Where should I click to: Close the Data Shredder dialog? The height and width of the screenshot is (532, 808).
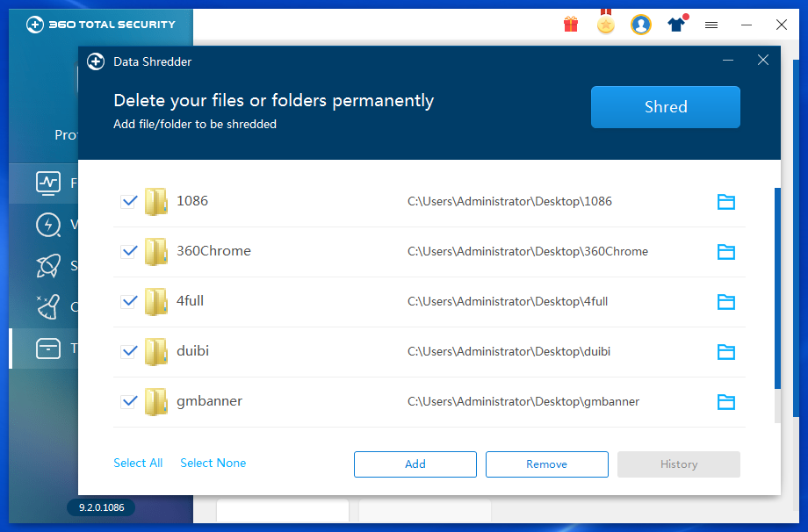point(763,61)
